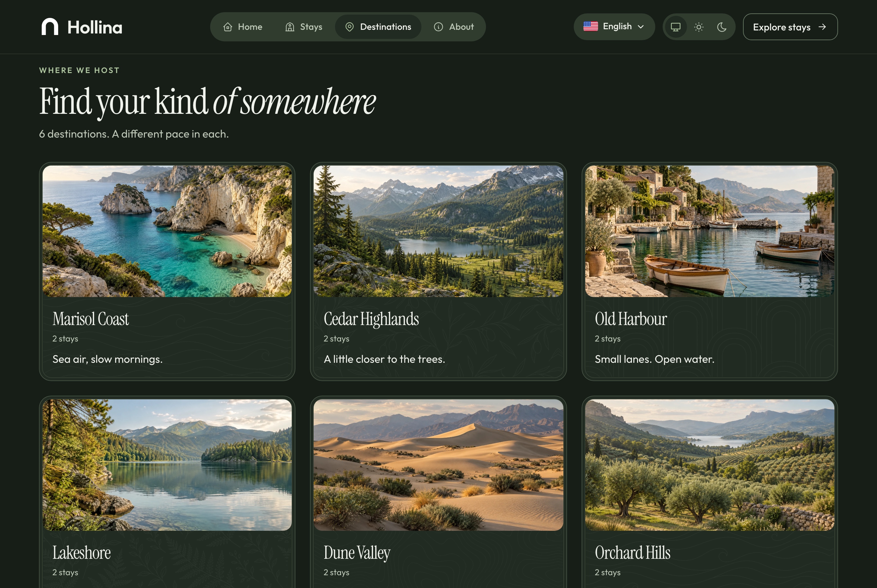The image size is (877, 588).
Task: Open the Orchard Hills olive grove photo
Action: (709, 465)
